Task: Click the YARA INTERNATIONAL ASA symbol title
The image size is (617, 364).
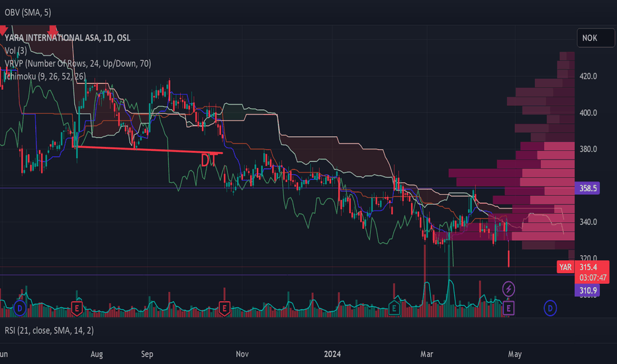Action: pos(68,38)
